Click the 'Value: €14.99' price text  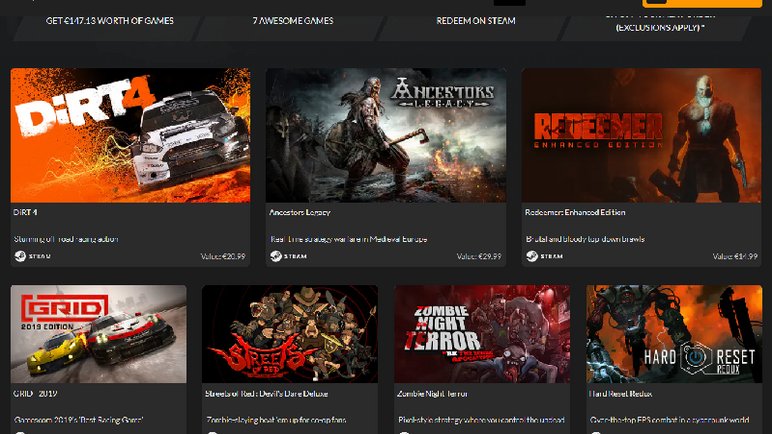tap(735, 256)
